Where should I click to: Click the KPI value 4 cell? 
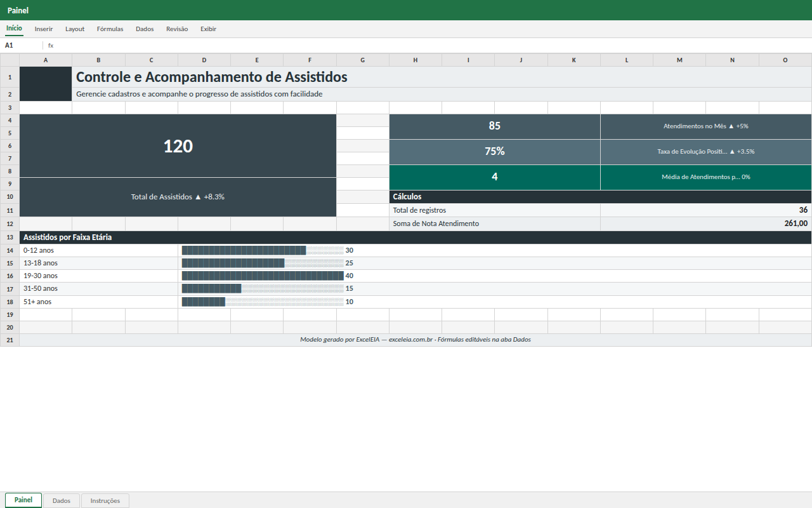coord(495,177)
